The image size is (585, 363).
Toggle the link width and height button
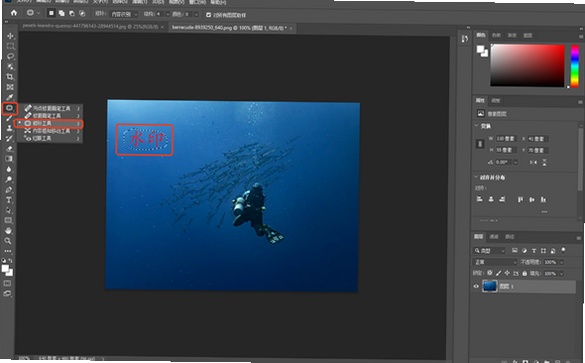click(480, 144)
